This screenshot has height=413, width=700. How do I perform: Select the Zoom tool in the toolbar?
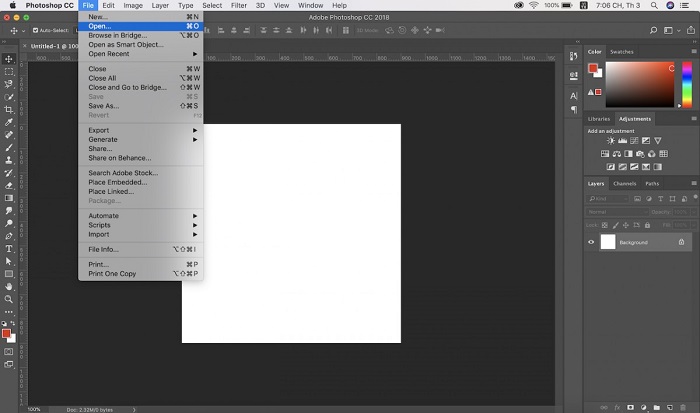9,299
